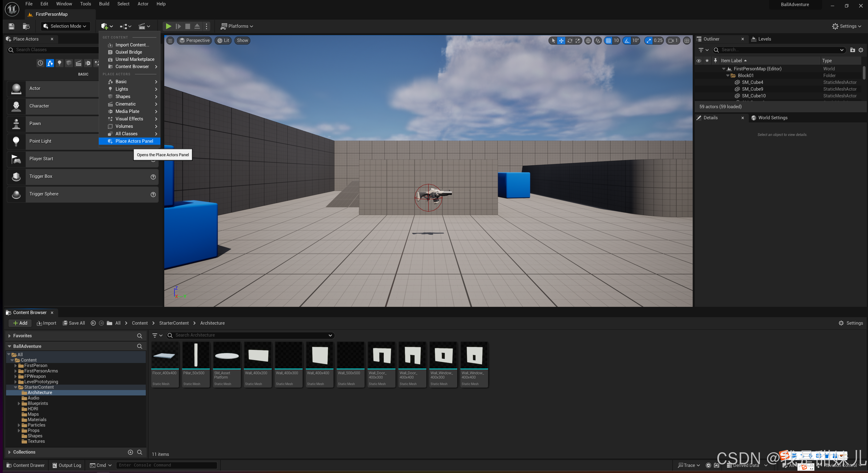
Task: Select the rotate gizmo tool
Action: point(569,40)
